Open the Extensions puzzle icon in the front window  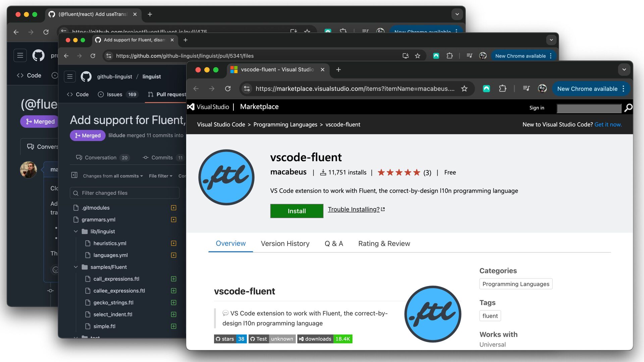point(502,89)
